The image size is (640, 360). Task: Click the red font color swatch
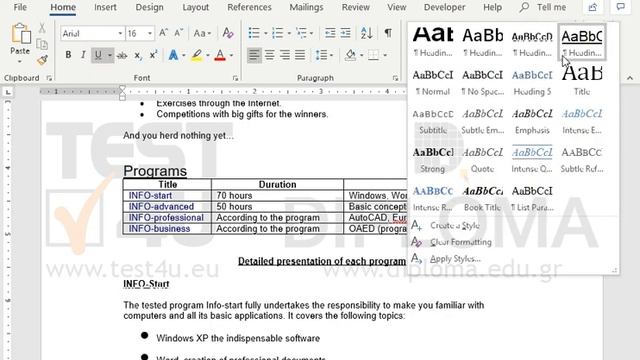[220, 55]
